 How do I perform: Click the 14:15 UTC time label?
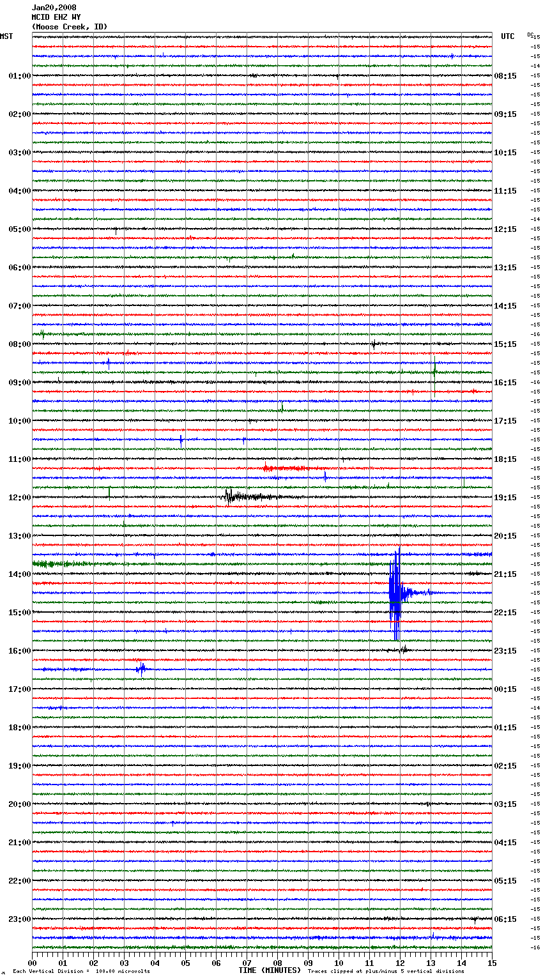505,306
